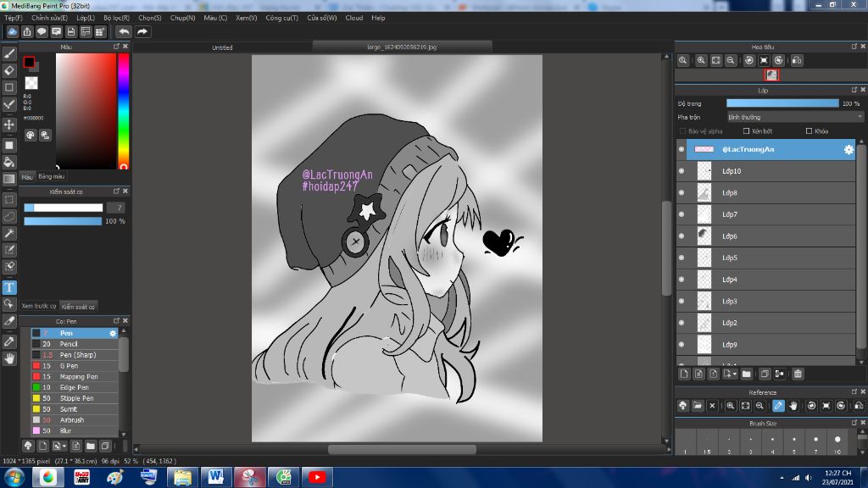Screen dimensions: 868x488
Task: Enable the Khóa lock checkbox
Action: (810, 131)
